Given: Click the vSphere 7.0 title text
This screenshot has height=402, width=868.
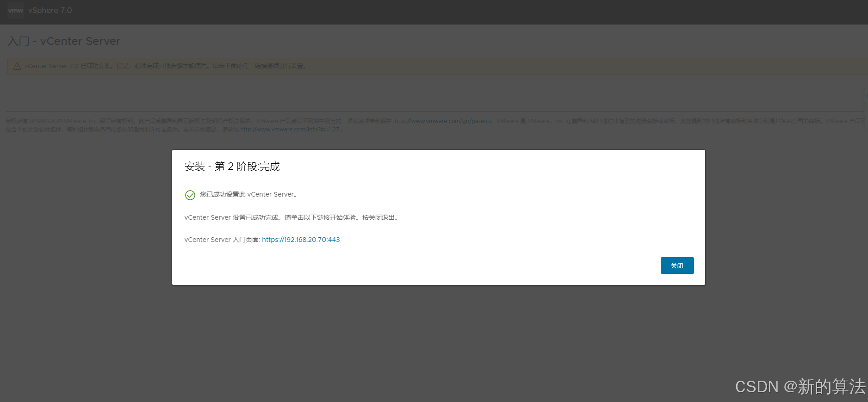Looking at the screenshot, I should [50, 10].
